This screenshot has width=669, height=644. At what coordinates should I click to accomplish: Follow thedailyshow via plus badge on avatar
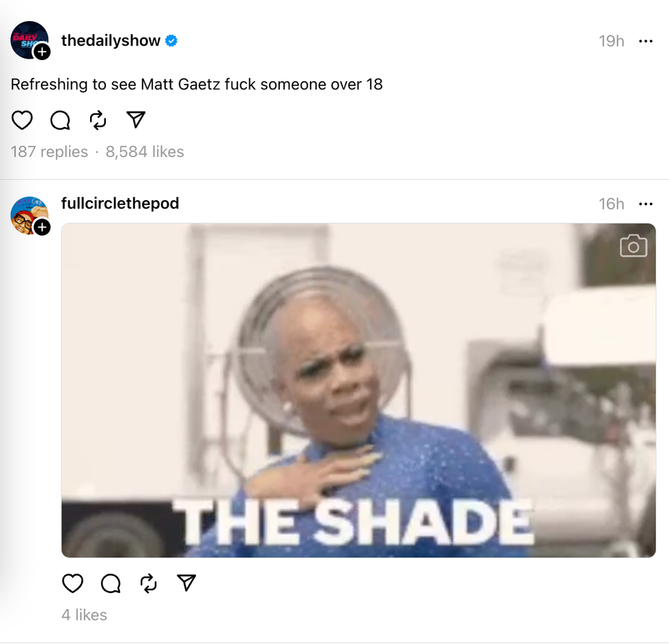coord(42,52)
